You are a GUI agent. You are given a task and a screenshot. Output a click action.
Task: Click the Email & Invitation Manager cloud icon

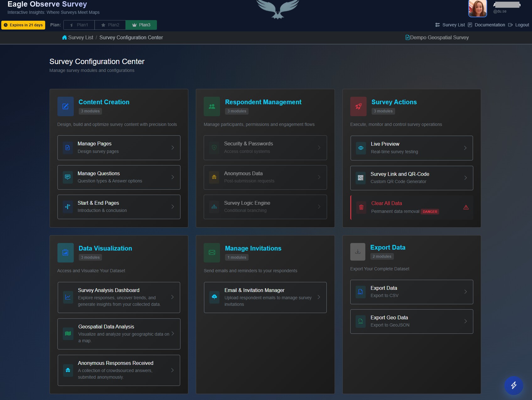click(x=214, y=297)
